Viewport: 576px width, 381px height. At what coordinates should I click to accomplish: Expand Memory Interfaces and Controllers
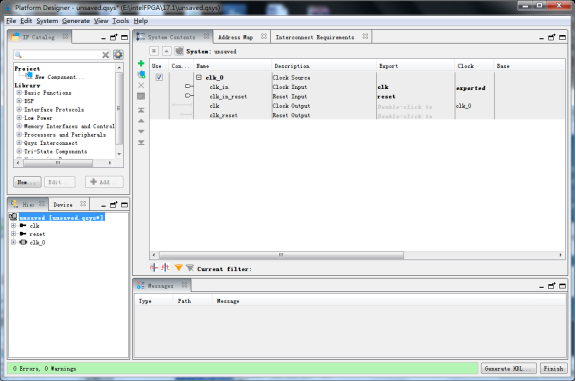[x=19, y=126]
